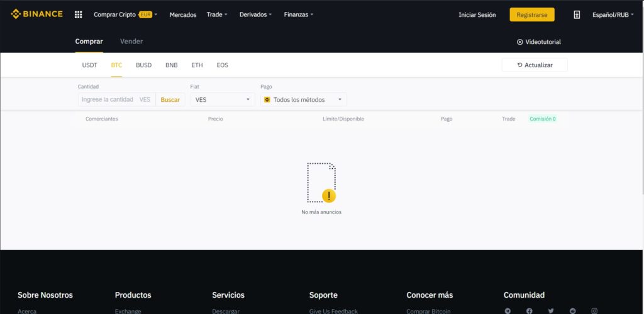Click the Comunidad footer heading
Image resolution: width=644 pixels, height=314 pixels.
[524, 295]
